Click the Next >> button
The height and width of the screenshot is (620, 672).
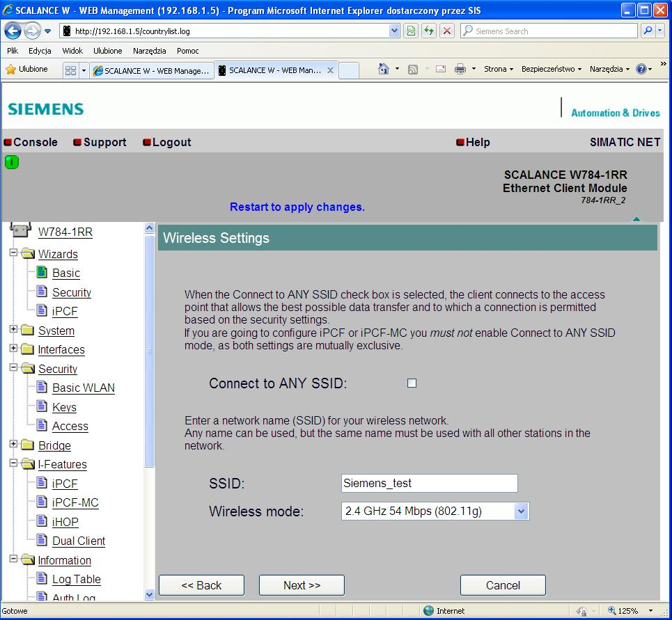pyautogui.click(x=302, y=585)
